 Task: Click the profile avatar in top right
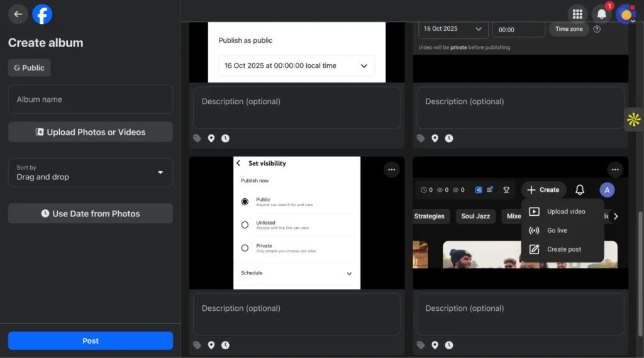point(625,14)
